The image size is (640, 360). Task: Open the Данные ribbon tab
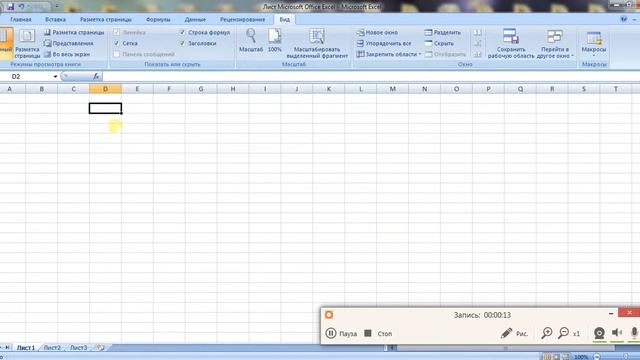(x=195, y=19)
